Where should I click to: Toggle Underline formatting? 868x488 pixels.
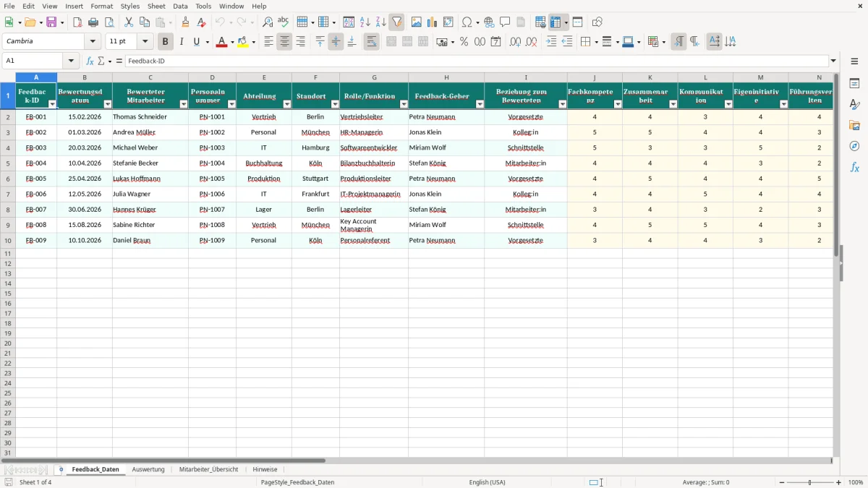(x=197, y=42)
